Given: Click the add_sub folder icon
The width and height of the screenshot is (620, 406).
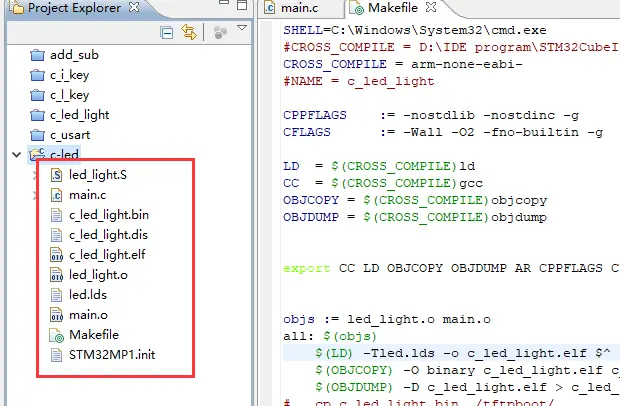Looking at the screenshot, I should point(37,55).
